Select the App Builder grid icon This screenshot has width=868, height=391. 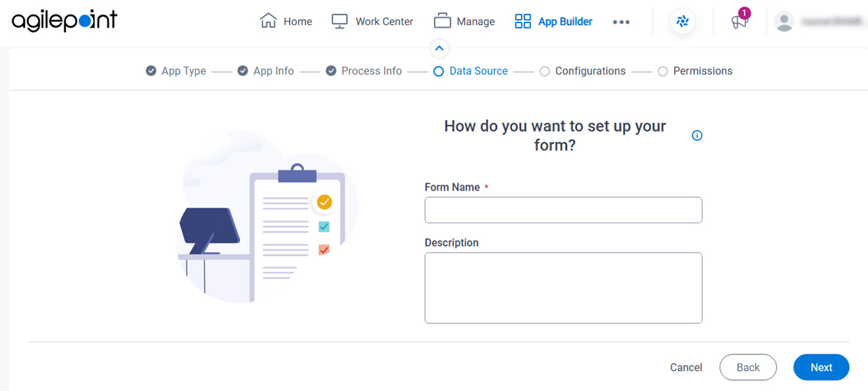click(x=523, y=21)
